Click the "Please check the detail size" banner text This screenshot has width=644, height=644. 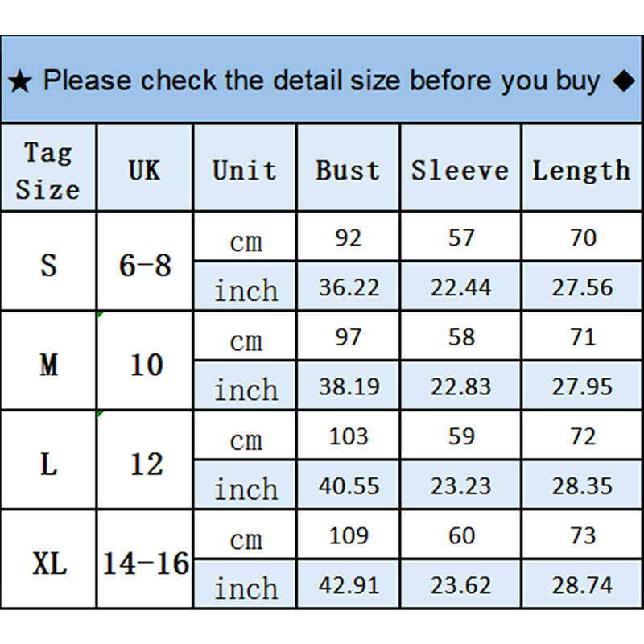click(x=320, y=81)
